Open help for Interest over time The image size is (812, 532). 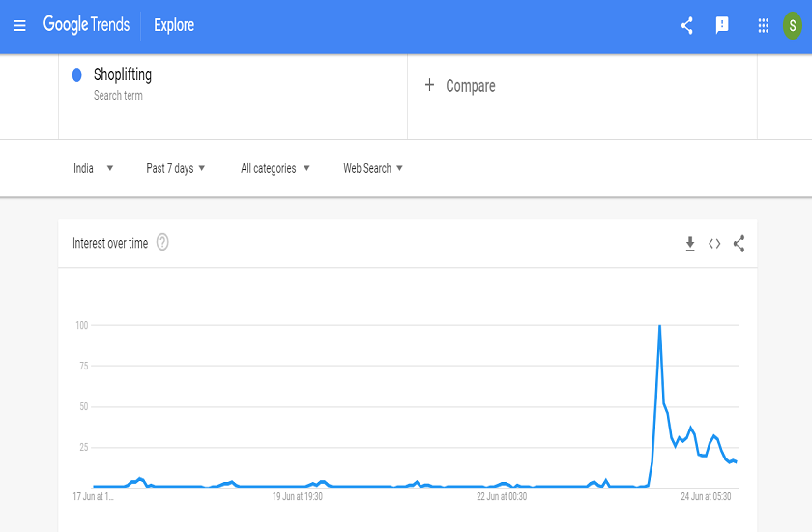coord(162,242)
